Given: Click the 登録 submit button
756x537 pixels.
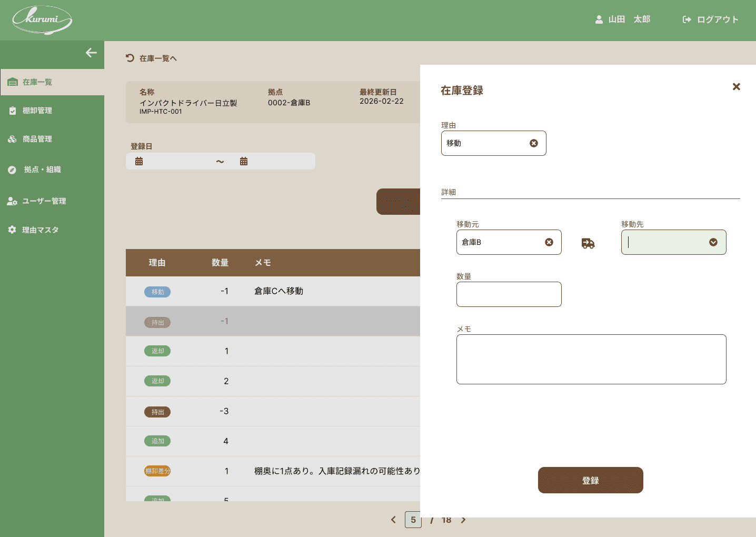Looking at the screenshot, I should pyautogui.click(x=591, y=480).
